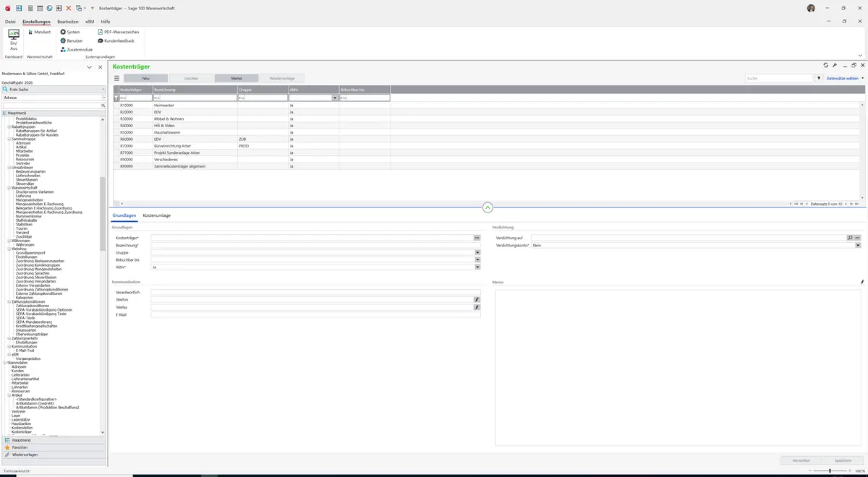Click the Speichern button
The width and height of the screenshot is (868, 477).
843,460
